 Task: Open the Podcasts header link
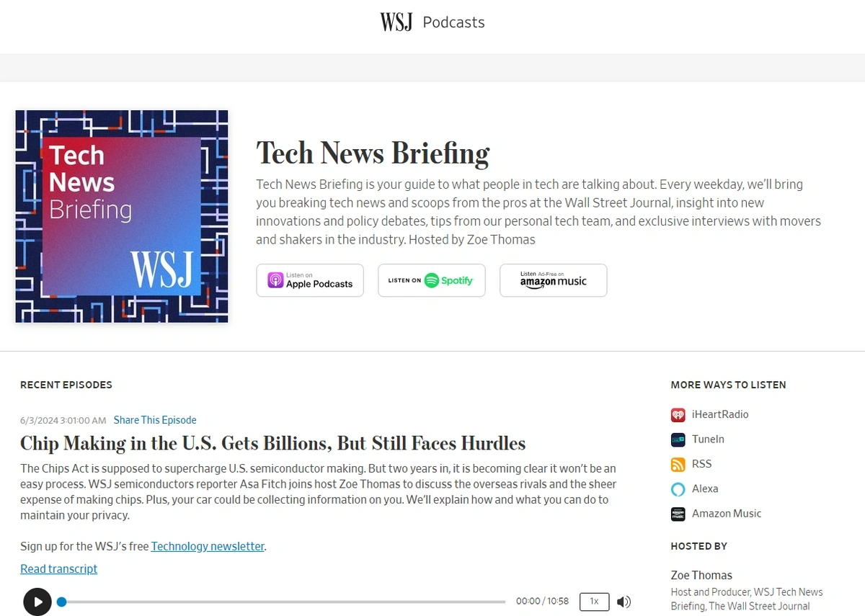point(453,22)
